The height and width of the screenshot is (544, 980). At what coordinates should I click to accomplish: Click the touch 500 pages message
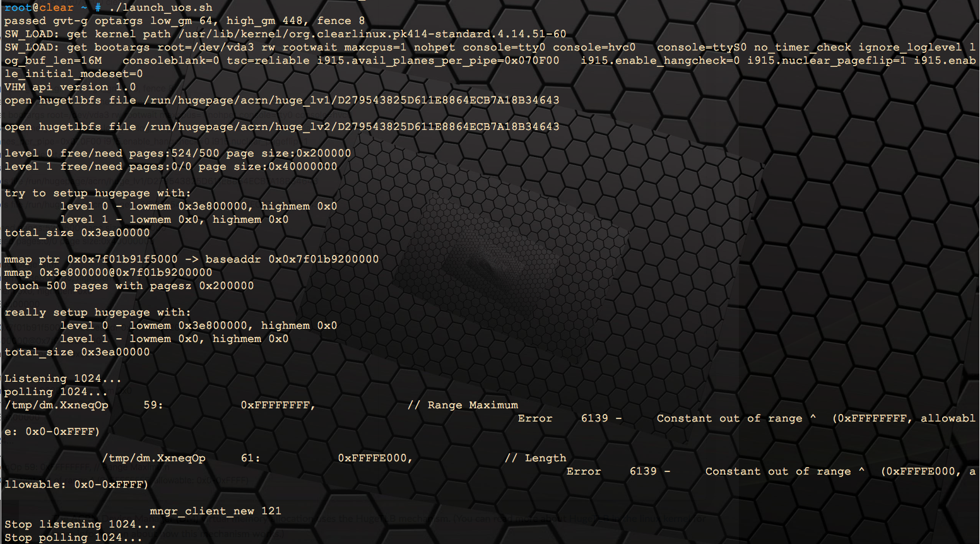point(129,285)
